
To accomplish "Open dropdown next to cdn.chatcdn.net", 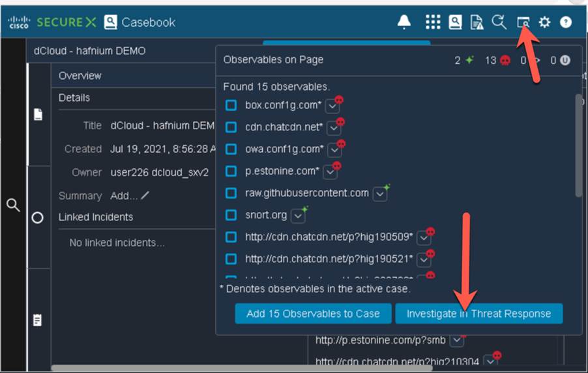I will 334,128.
